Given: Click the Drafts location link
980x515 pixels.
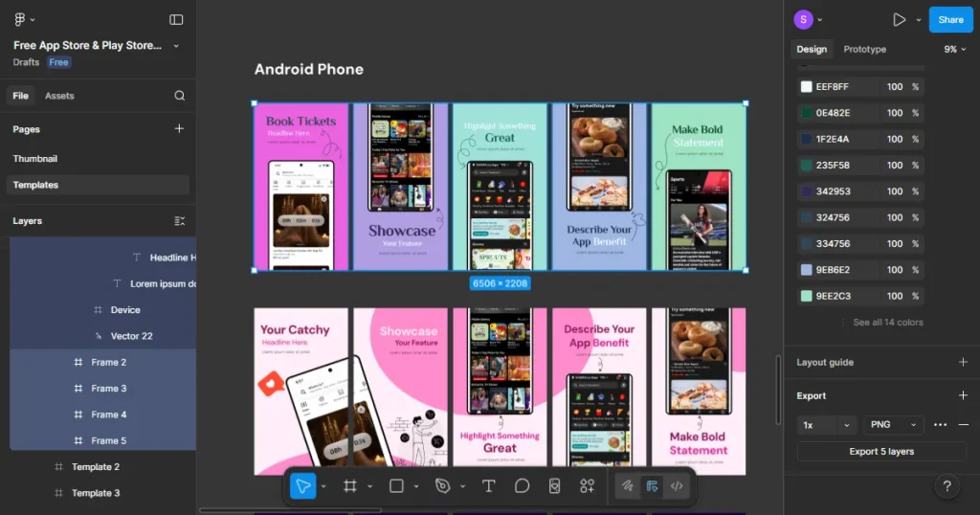Looking at the screenshot, I should (x=26, y=62).
